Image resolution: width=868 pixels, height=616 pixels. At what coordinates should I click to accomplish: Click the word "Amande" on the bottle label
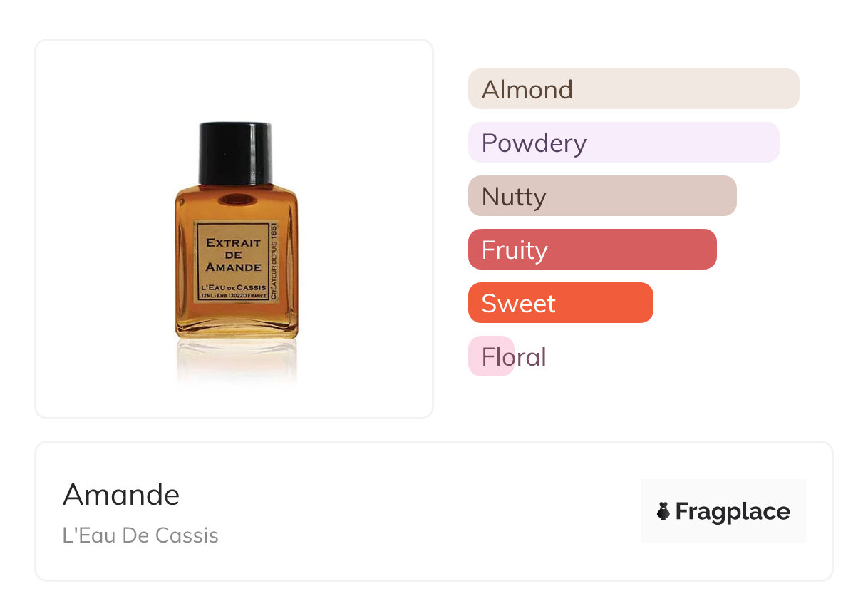click(233, 267)
